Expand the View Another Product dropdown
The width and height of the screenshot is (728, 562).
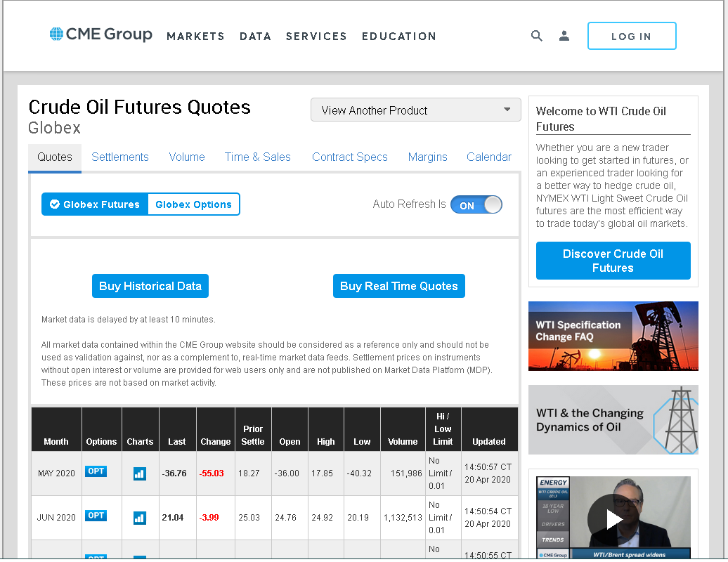pyautogui.click(x=415, y=110)
